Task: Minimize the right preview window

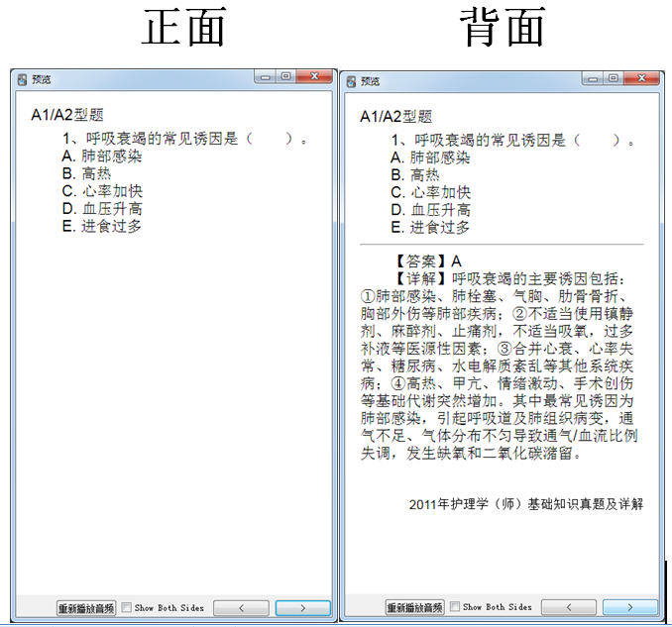Action: point(593,79)
